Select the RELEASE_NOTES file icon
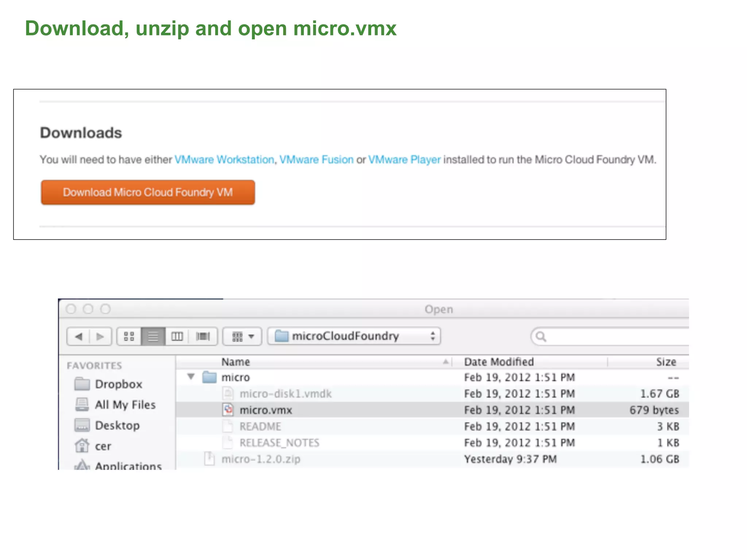The image size is (747, 560). click(x=228, y=443)
